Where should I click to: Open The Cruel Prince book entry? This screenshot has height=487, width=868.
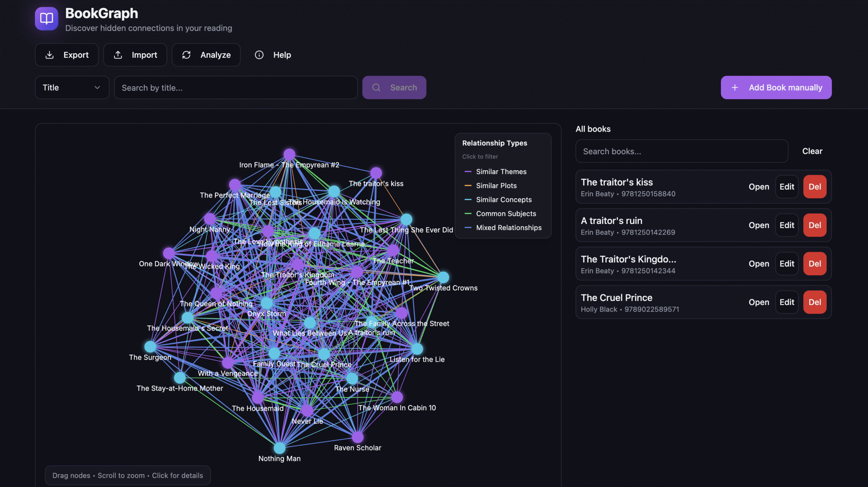[758, 302]
